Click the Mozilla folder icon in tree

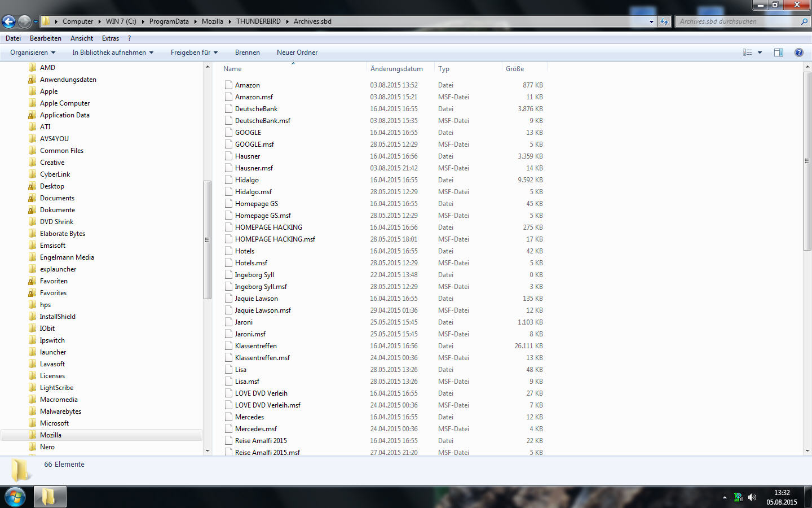pyautogui.click(x=32, y=435)
